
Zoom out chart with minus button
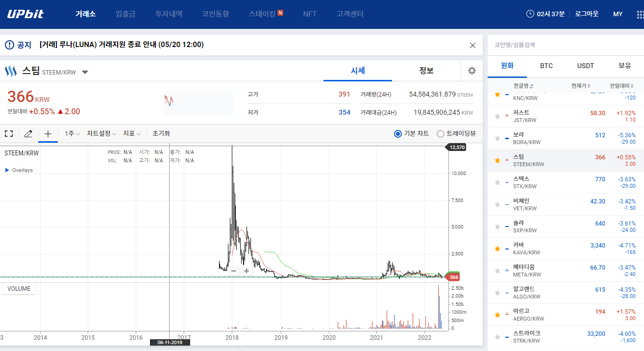pos(234,271)
